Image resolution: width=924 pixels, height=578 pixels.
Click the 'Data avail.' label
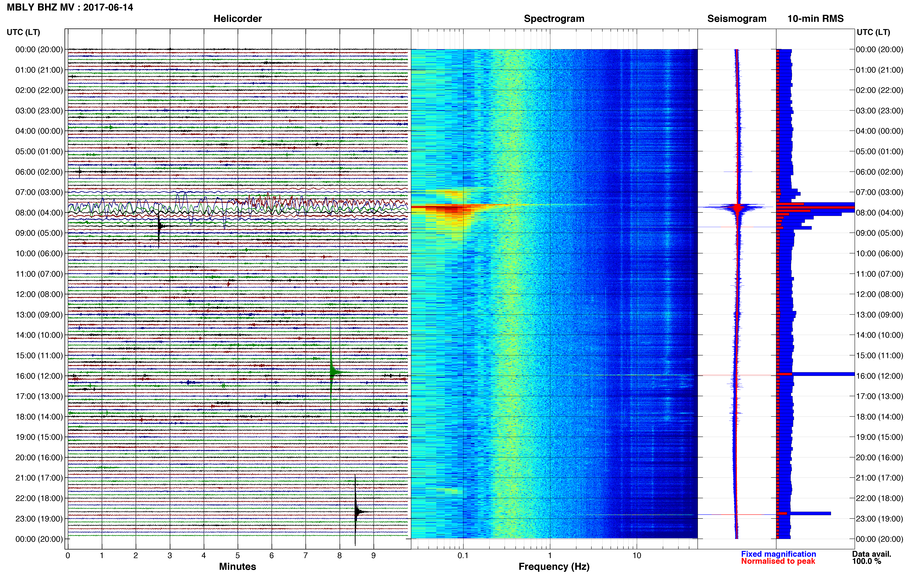tap(872, 554)
